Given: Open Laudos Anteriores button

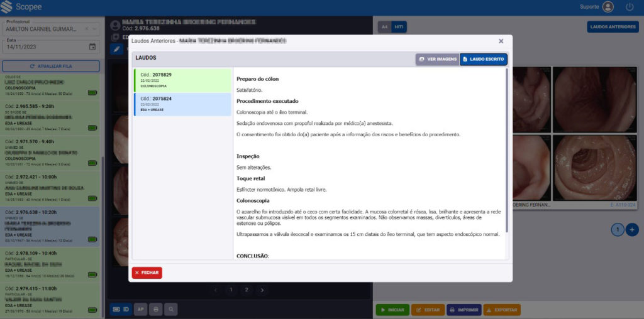Looking at the screenshot, I should [x=613, y=26].
